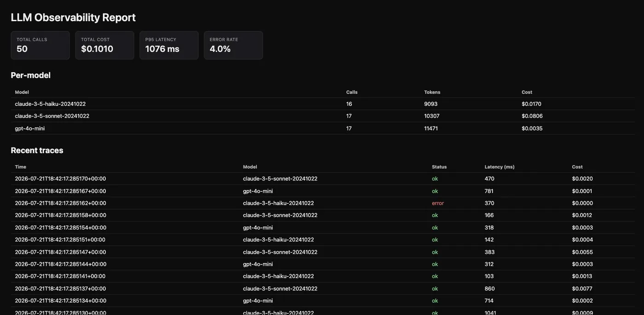Click timestamp 2026-07-21T18:42:17.285158+00:00
The height and width of the screenshot is (315, 644).
(x=60, y=215)
